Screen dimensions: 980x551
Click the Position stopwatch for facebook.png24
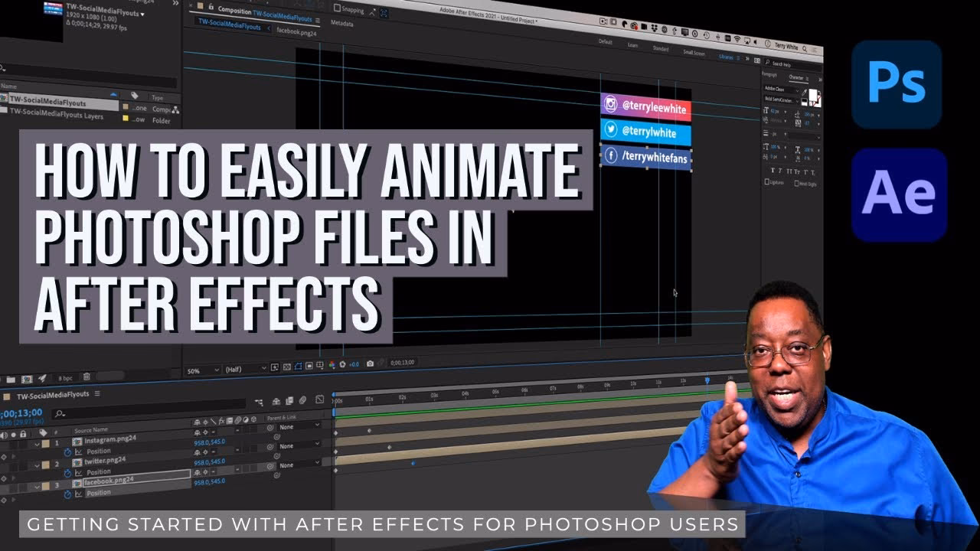67,492
